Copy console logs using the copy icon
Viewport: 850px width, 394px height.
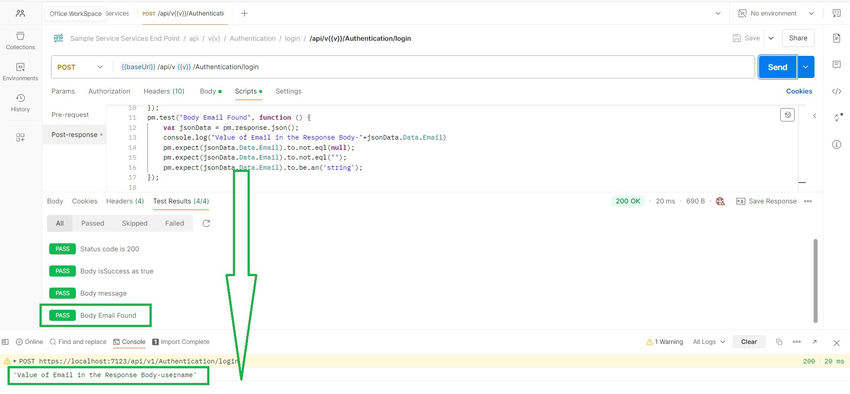(x=779, y=342)
